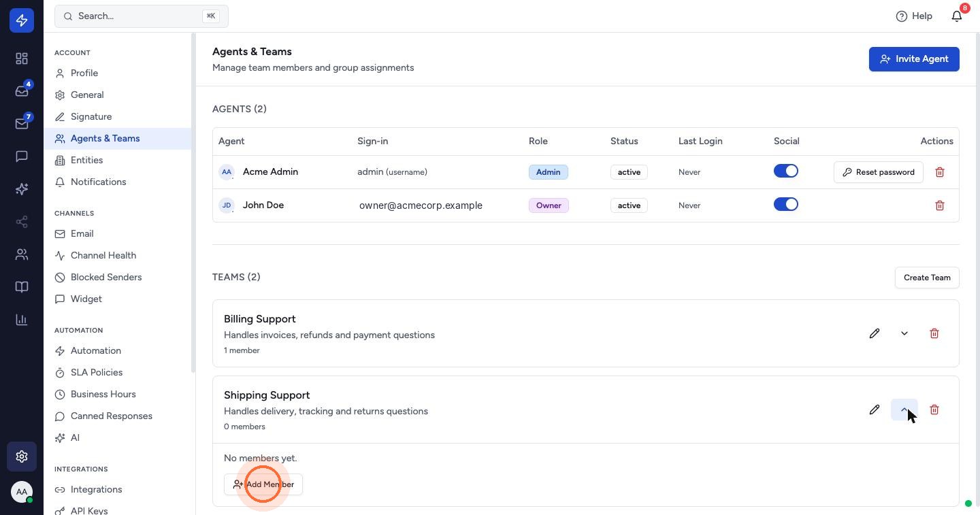980x515 pixels.
Task: Edit the Billing Support team with pencil icon
Action: pyautogui.click(x=875, y=333)
